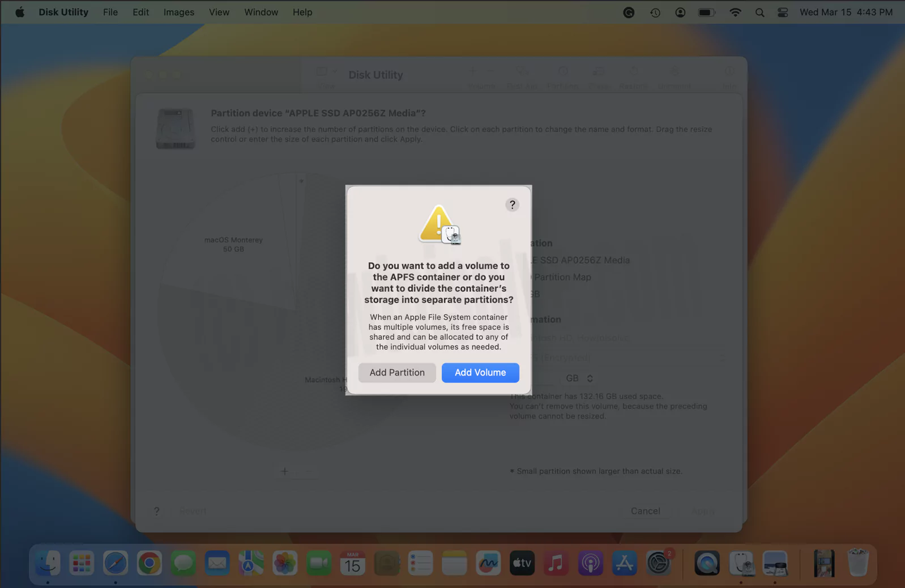905x588 pixels.
Task: Cancel the partition sheet
Action: click(646, 511)
